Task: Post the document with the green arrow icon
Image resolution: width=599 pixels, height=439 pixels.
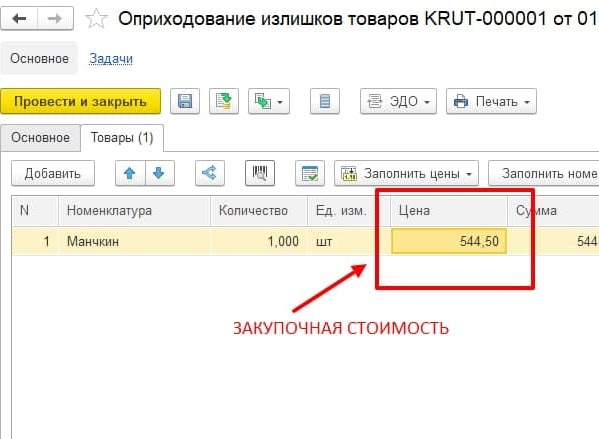Action: click(x=224, y=101)
